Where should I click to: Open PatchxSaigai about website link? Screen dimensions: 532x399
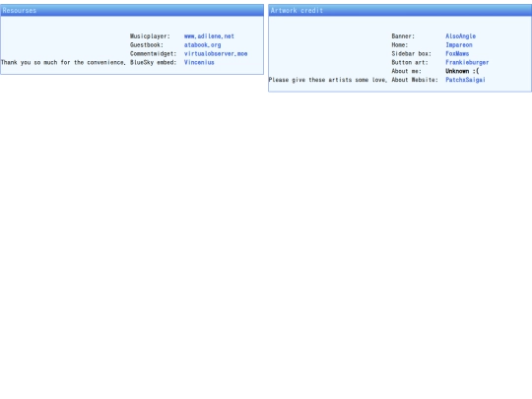pos(465,80)
